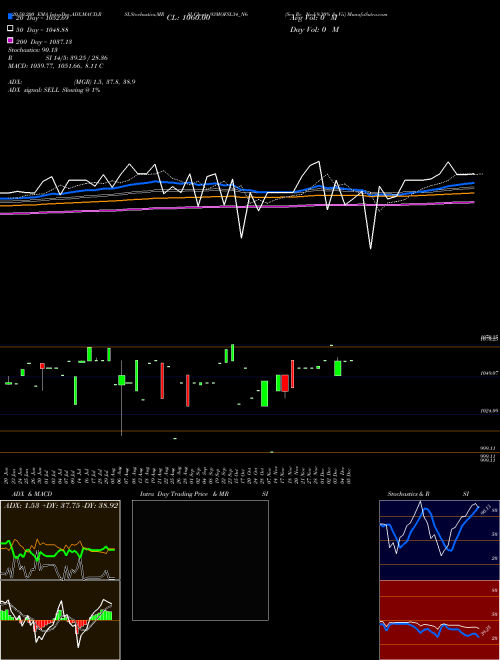The height and width of the screenshot is (660, 500).
Task: Click the ADX & MACD panel title
Action: click(x=32, y=494)
